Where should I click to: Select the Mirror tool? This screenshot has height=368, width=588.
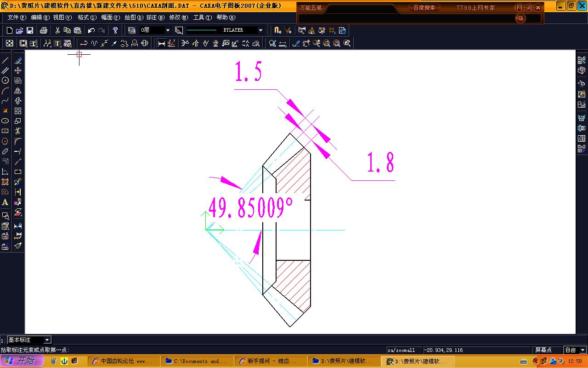pos(18,91)
